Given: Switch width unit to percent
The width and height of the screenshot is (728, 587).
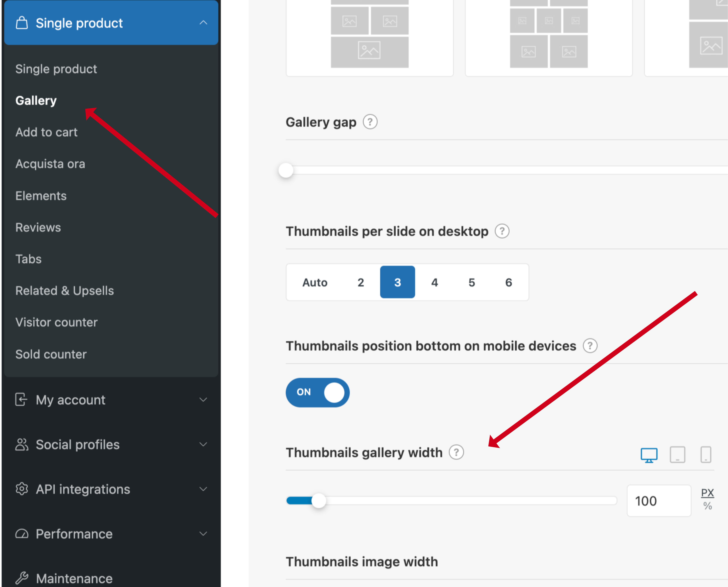Looking at the screenshot, I should [707, 506].
